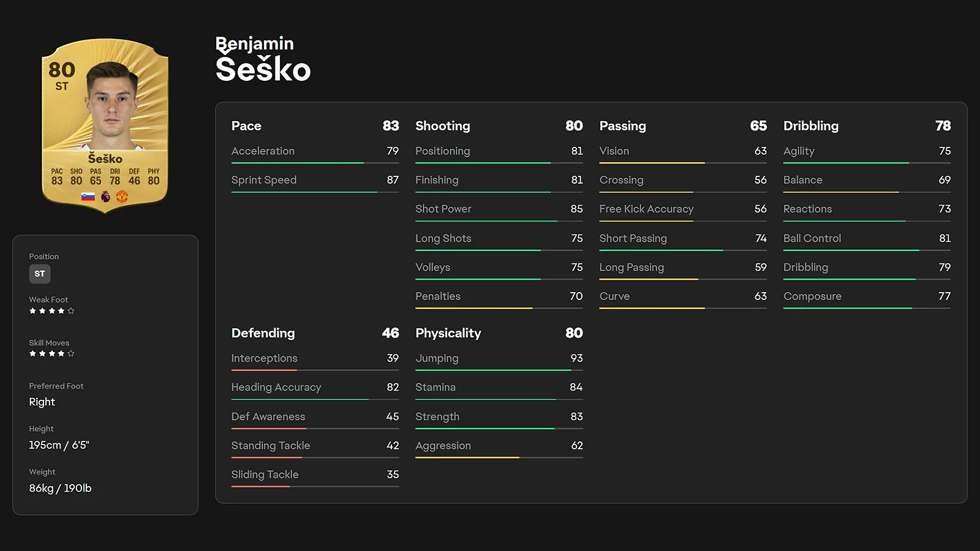Viewport: 980px width, 551px height.
Task: Click the Shooting category heading
Action: pyautogui.click(x=443, y=126)
